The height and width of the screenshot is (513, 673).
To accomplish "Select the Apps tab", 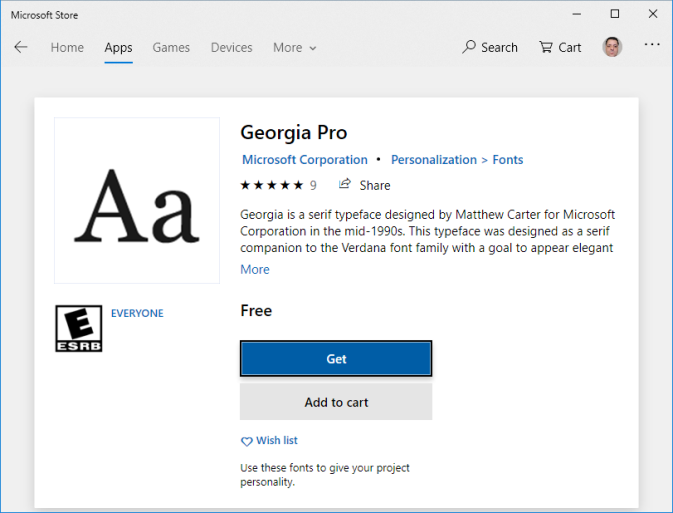I will pos(118,47).
